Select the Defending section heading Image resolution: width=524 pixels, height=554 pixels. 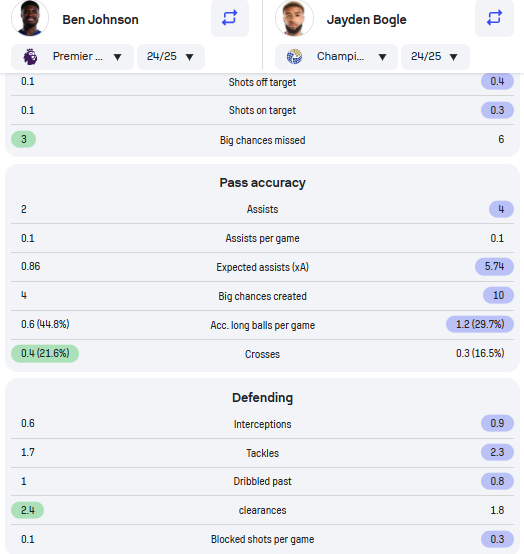coord(262,397)
